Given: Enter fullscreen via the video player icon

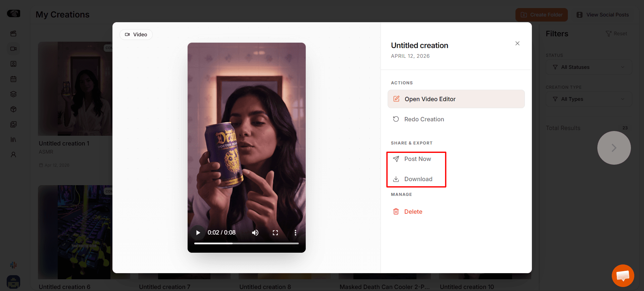Looking at the screenshot, I should (x=275, y=233).
